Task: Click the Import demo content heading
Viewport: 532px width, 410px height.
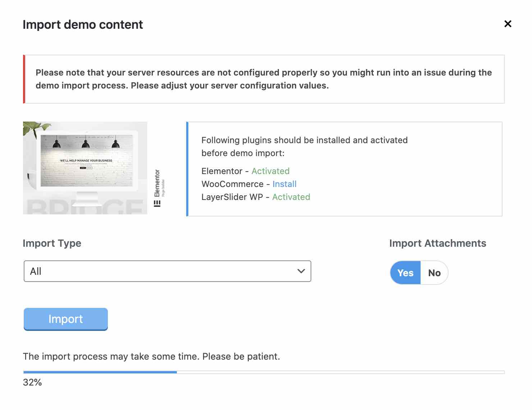Action: [x=83, y=25]
